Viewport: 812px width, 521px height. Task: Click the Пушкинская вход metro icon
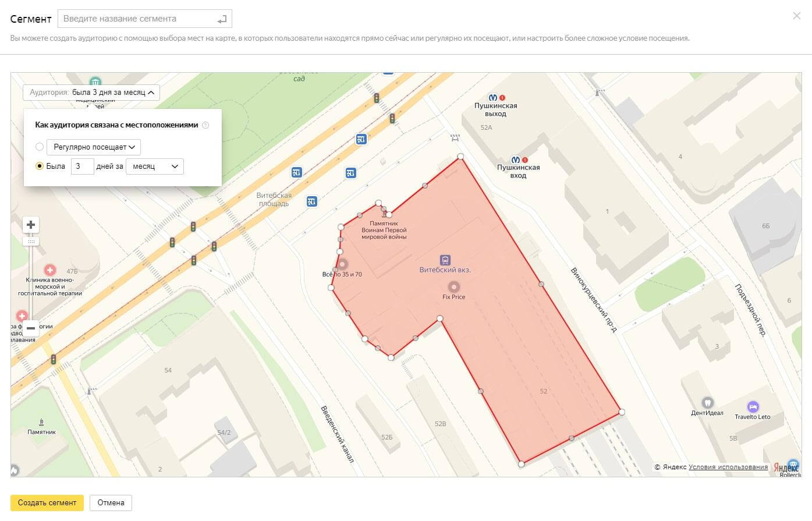515,160
